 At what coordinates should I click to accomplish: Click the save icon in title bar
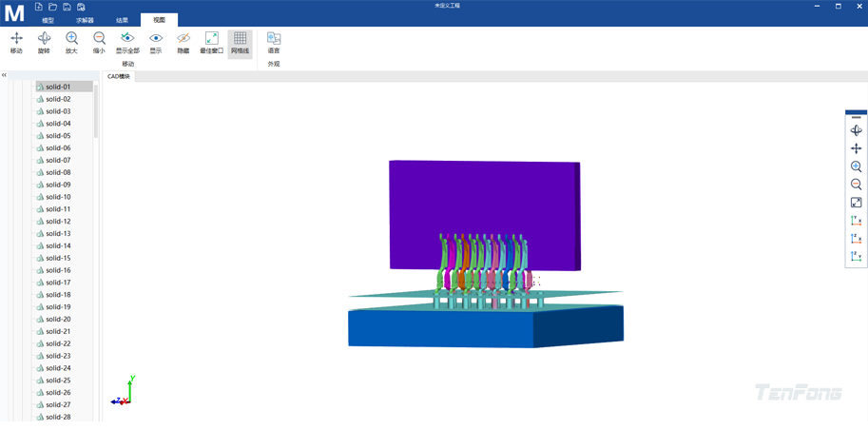point(67,7)
